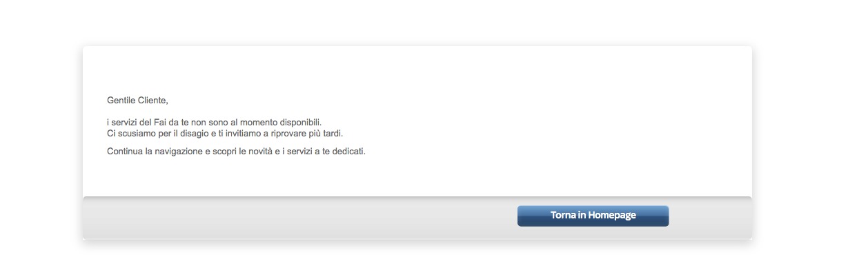This screenshot has height=279, width=868.
Task: Click the 'servizi del Fai da te' sentence
Action: pos(215,122)
